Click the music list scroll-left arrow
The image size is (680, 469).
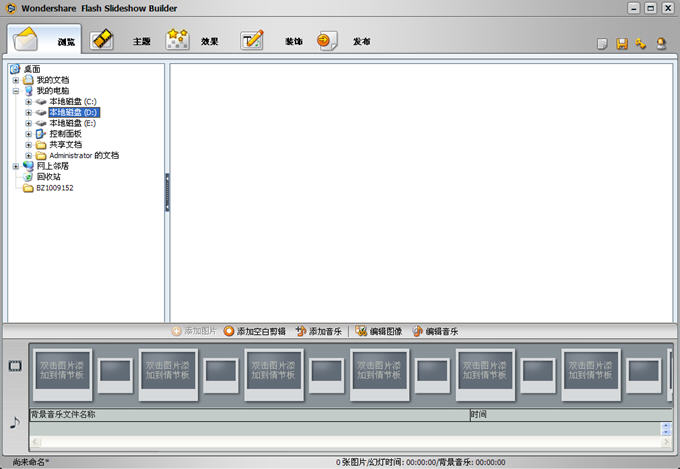coord(36,442)
